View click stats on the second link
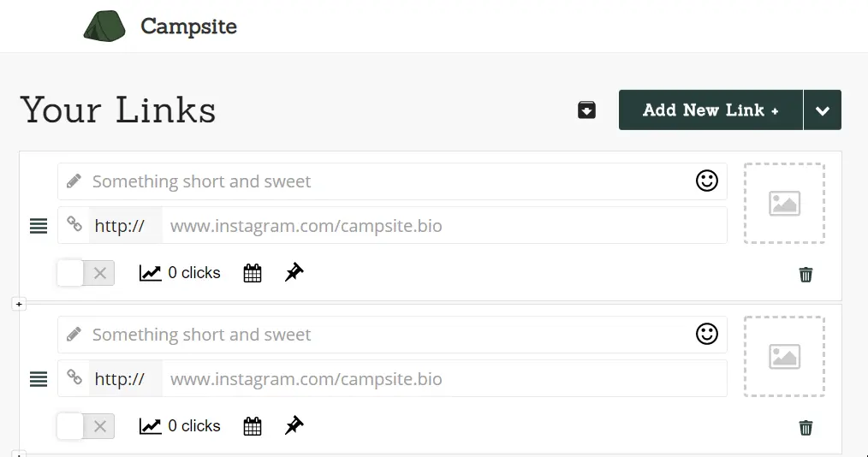Viewport: 868px width, 457px height. [x=180, y=426]
